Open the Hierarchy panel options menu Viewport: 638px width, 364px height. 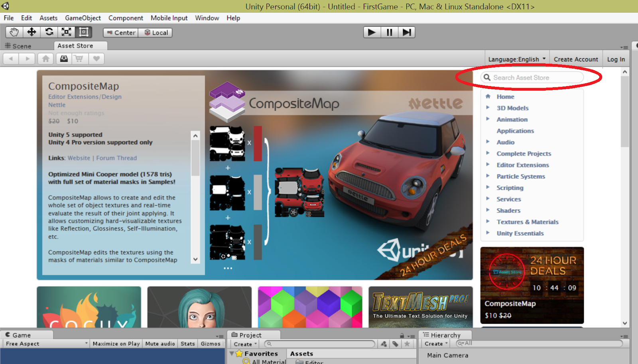[624, 336]
